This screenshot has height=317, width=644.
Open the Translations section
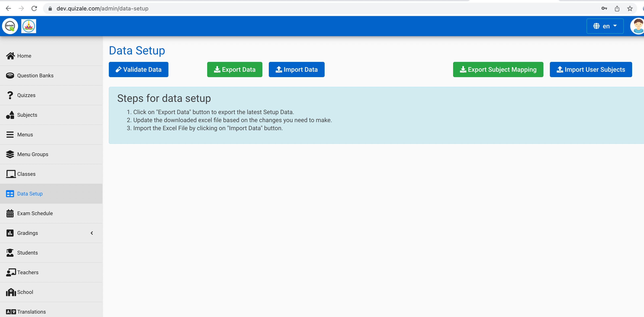point(31,312)
